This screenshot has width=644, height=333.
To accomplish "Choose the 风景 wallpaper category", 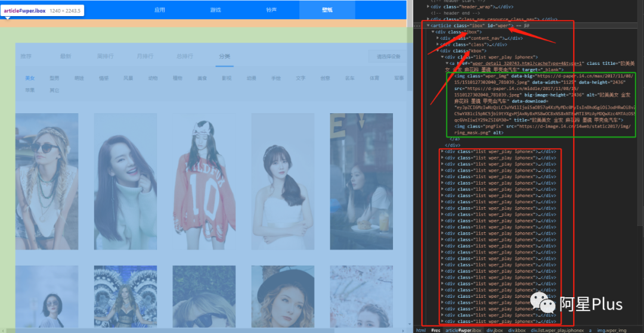I will coord(128,78).
